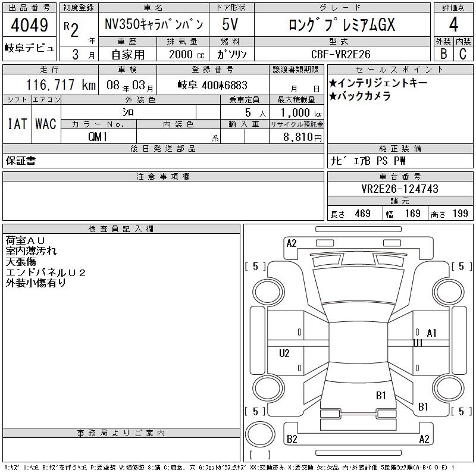Select inspector note 天張傷
The image size is (476, 476).
tap(21, 262)
